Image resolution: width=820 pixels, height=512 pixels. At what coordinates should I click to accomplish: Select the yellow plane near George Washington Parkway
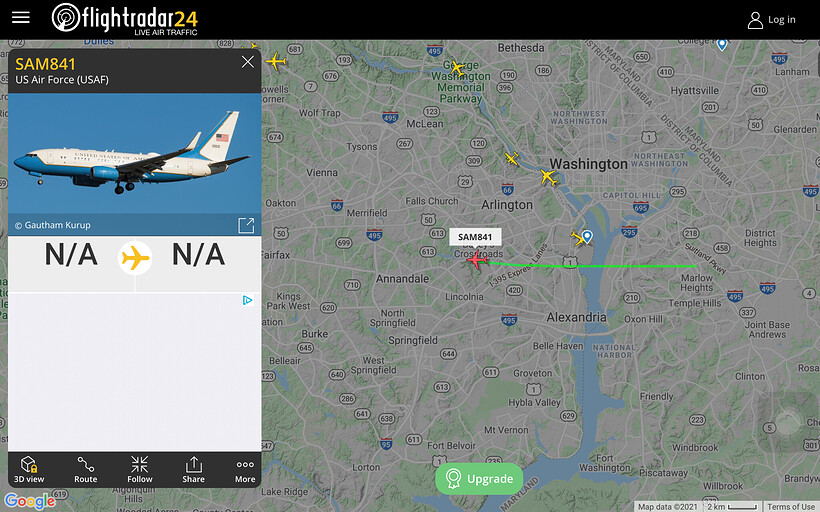coord(457,67)
